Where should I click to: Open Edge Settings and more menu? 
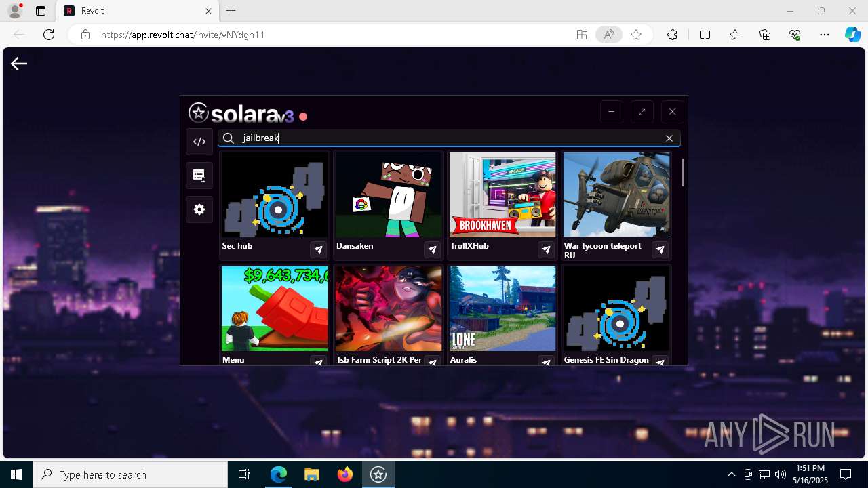pos(825,35)
